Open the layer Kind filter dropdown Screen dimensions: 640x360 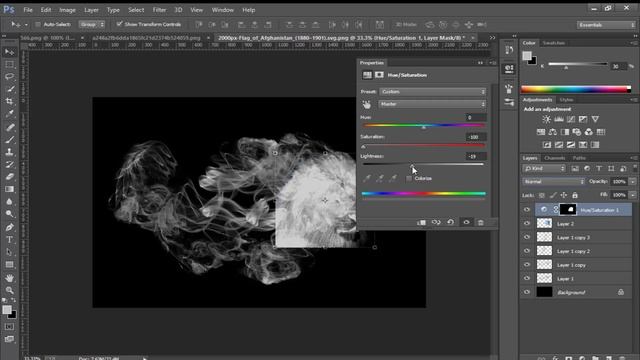544,169
